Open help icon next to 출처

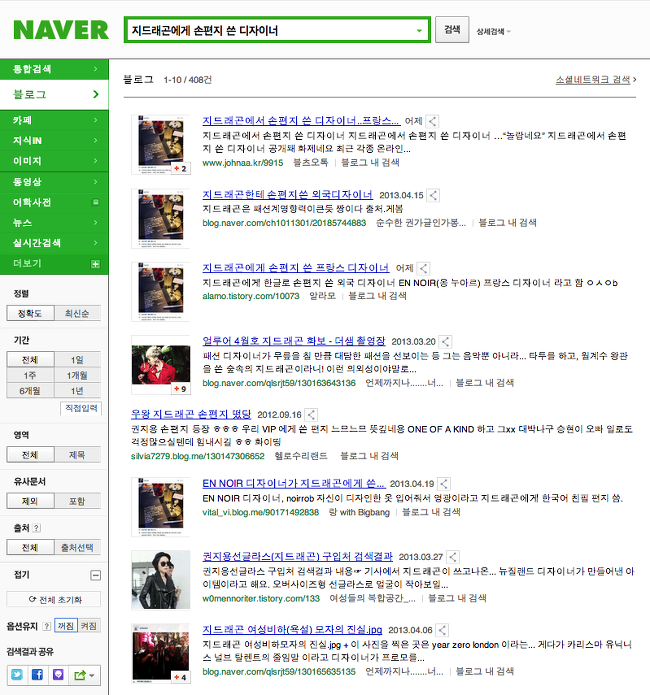[x=37, y=527]
